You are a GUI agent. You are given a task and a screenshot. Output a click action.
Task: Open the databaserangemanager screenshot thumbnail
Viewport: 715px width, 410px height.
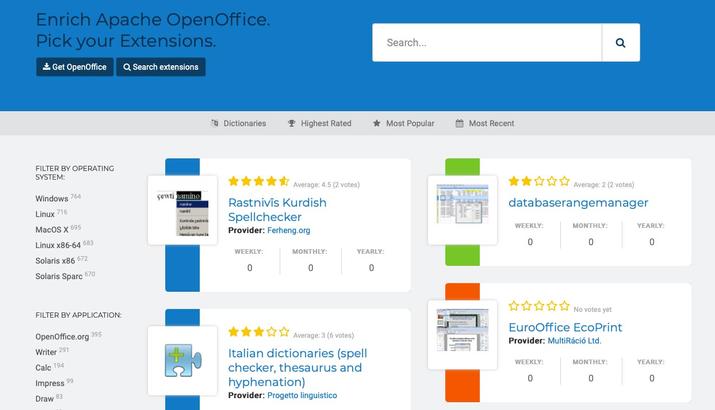[x=462, y=210]
